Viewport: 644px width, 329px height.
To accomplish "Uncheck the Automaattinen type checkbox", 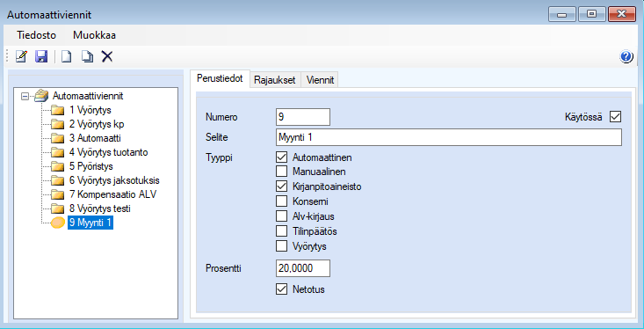I will 282,157.
